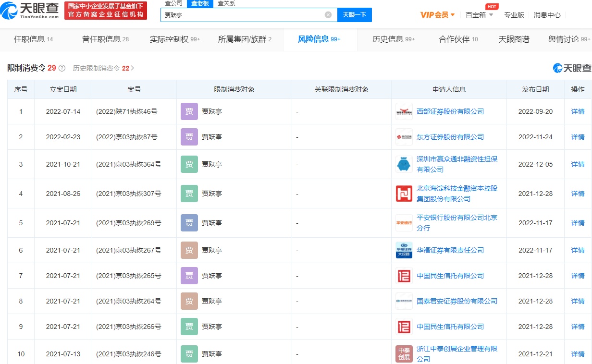Click purple 贾 avatar in row 1
592x364 pixels.
pyautogui.click(x=189, y=111)
